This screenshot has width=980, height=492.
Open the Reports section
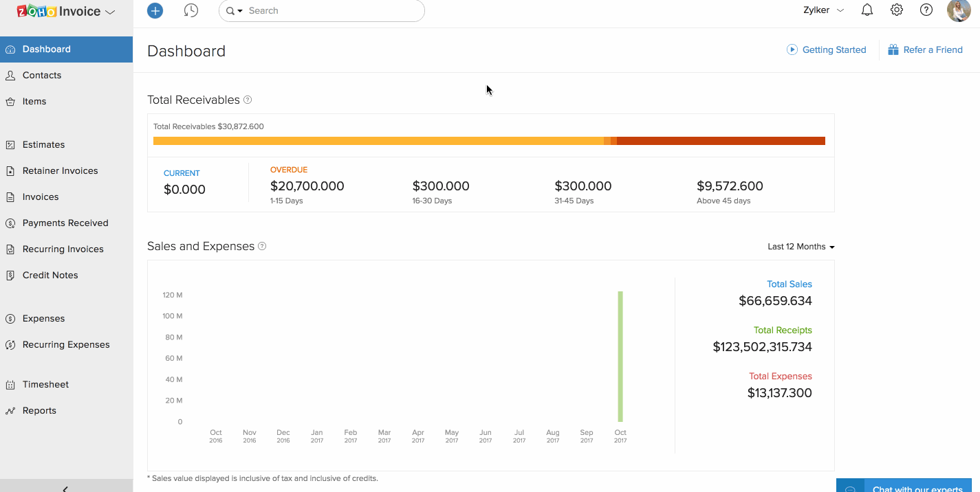pos(39,410)
